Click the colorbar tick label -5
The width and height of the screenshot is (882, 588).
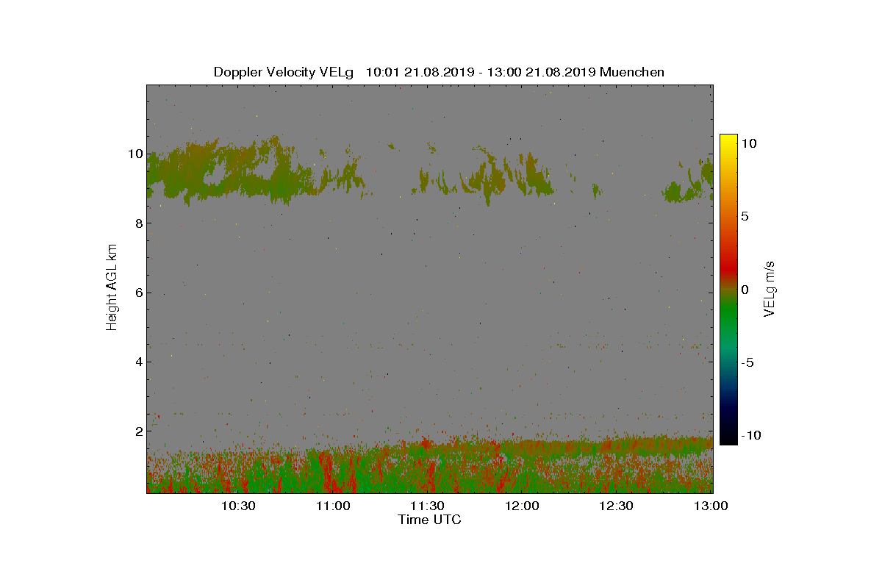pyautogui.click(x=747, y=362)
